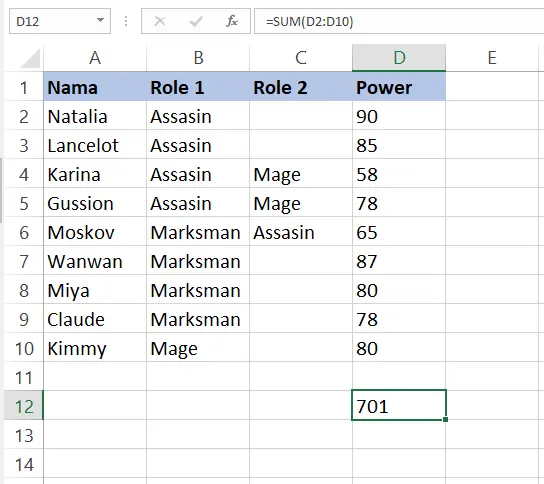
Task: Select row 12 header
Action: [x=24, y=406]
